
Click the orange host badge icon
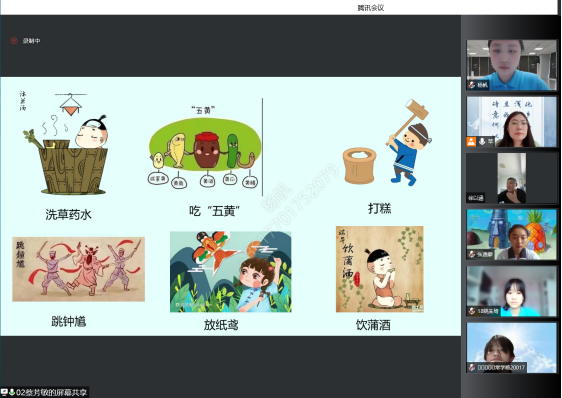(x=471, y=141)
